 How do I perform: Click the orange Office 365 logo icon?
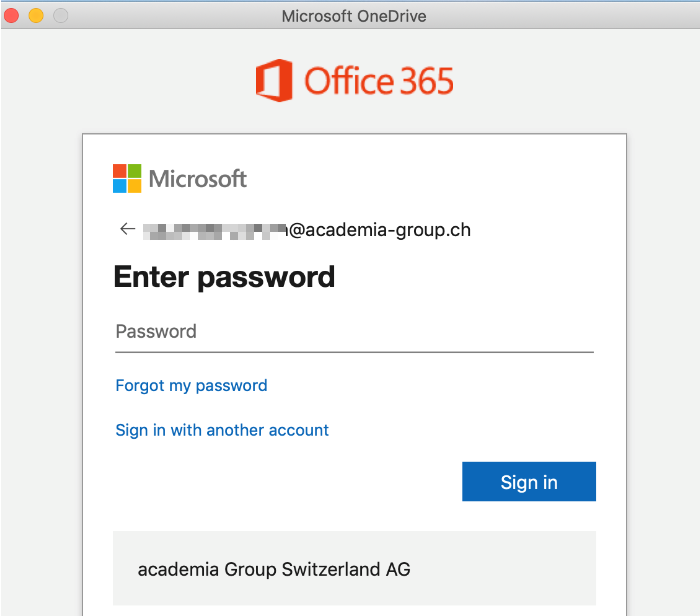(274, 80)
